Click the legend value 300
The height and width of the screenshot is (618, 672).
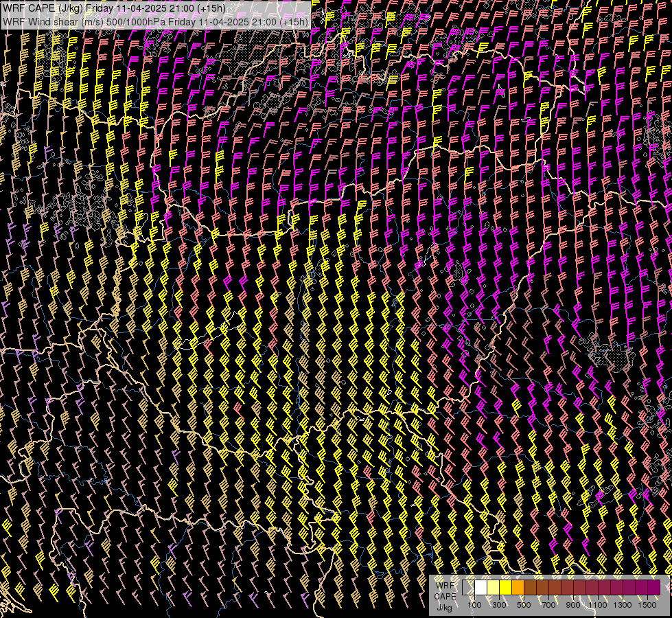[499, 605]
